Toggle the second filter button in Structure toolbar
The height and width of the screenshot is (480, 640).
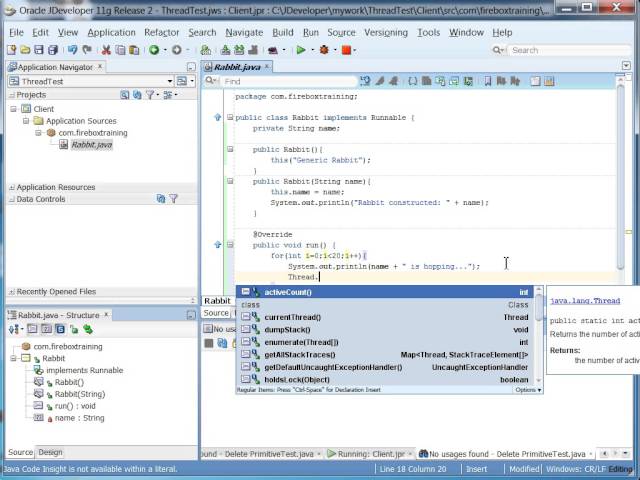tap(46, 329)
